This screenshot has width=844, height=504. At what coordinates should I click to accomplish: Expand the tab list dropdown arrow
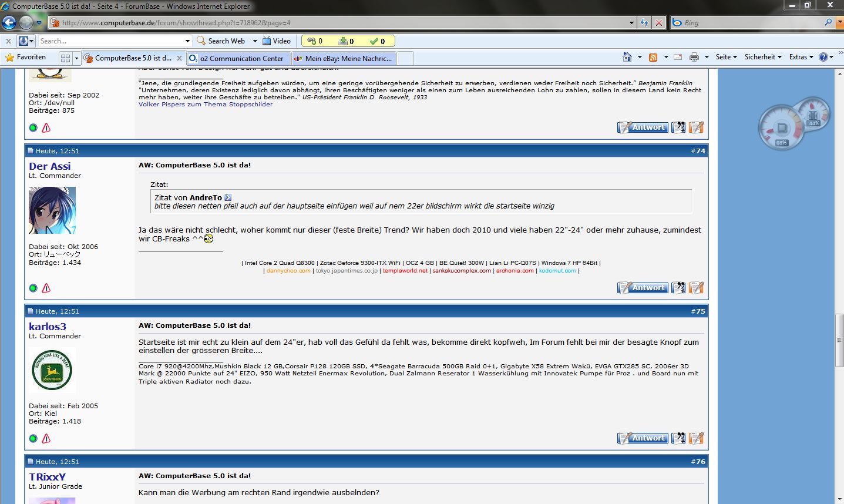[76, 58]
